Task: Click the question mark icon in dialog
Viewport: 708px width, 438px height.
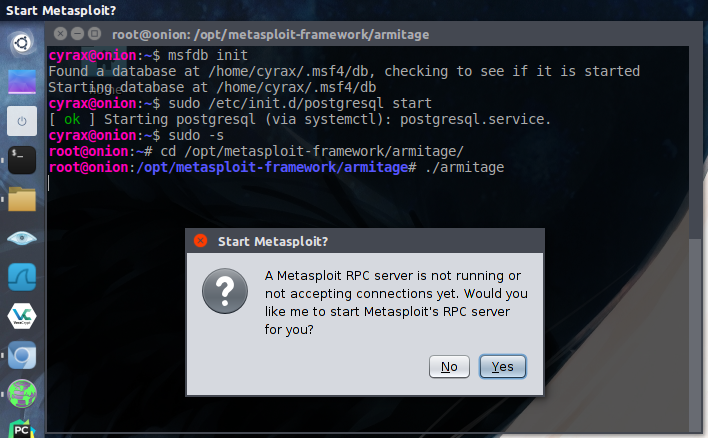Action: pos(224,291)
